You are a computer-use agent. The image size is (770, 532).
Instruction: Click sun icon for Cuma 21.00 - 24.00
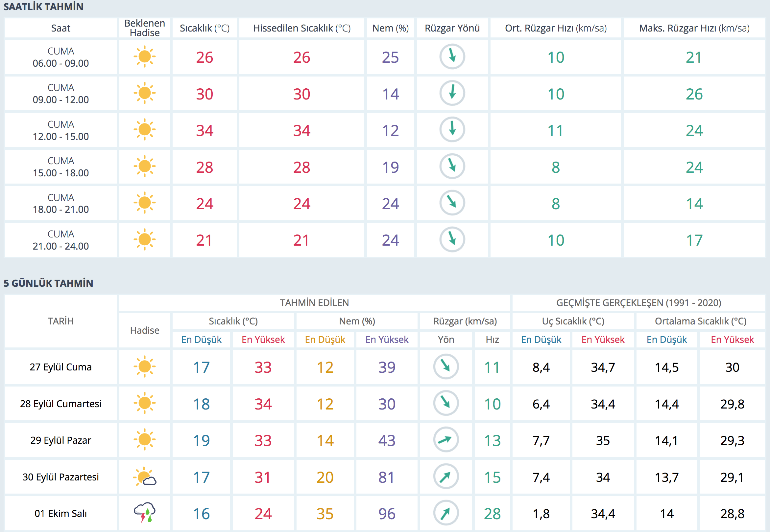[x=144, y=240]
